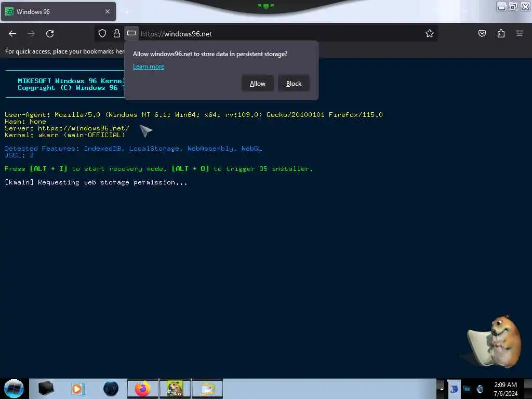The width and height of the screenshot is (532, 399).
Task: Open the Box hamster taskbar app
Action: click(x=175, y=389)
